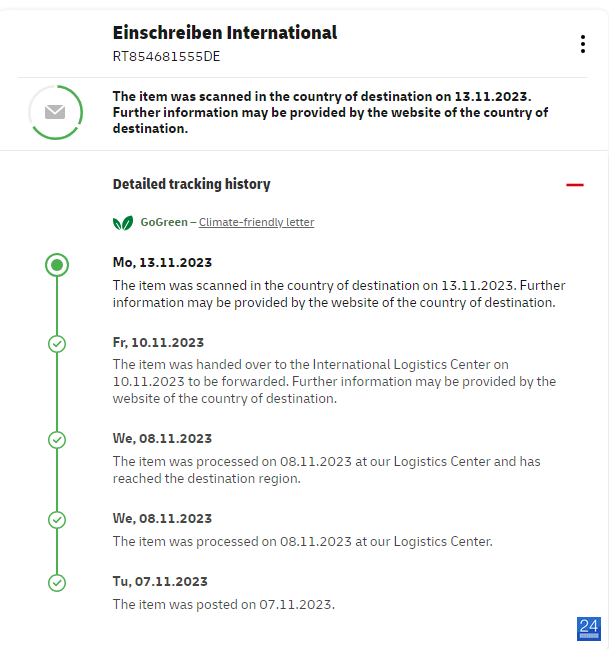Click the envelope status progress icon
This screenshot has width=609, height=649.
click(x=55, y=112)
